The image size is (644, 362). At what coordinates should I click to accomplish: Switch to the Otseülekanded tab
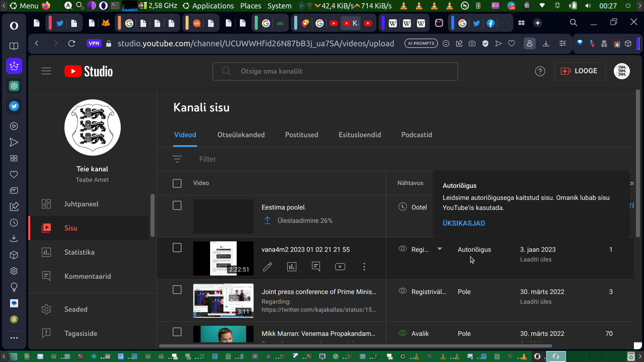coord(241,135)
